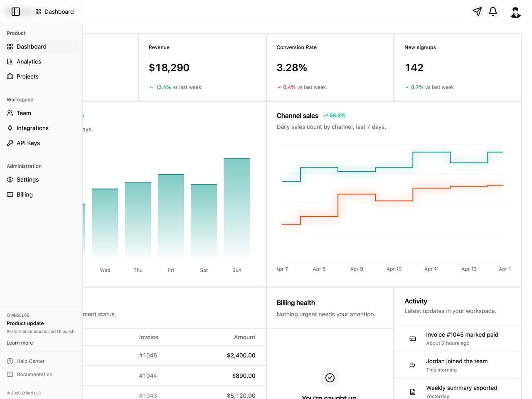This screenshot has height=399, width=532.
Task: Click Product update changelog title
Action: click(x=25, y=323)
